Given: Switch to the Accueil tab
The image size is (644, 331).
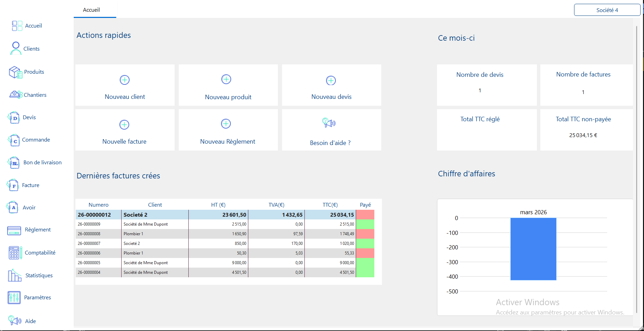Looking at the screenshot, I should point(91,10).
